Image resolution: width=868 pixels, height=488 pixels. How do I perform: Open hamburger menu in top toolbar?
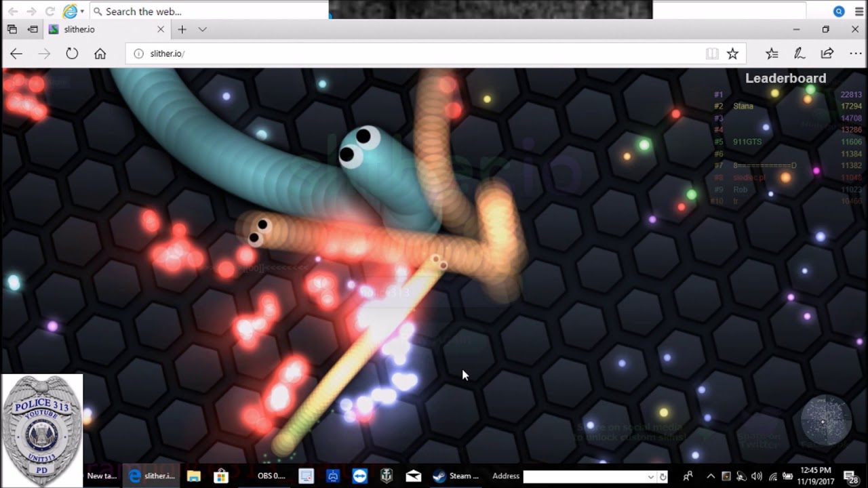click(x=859, y=12)
